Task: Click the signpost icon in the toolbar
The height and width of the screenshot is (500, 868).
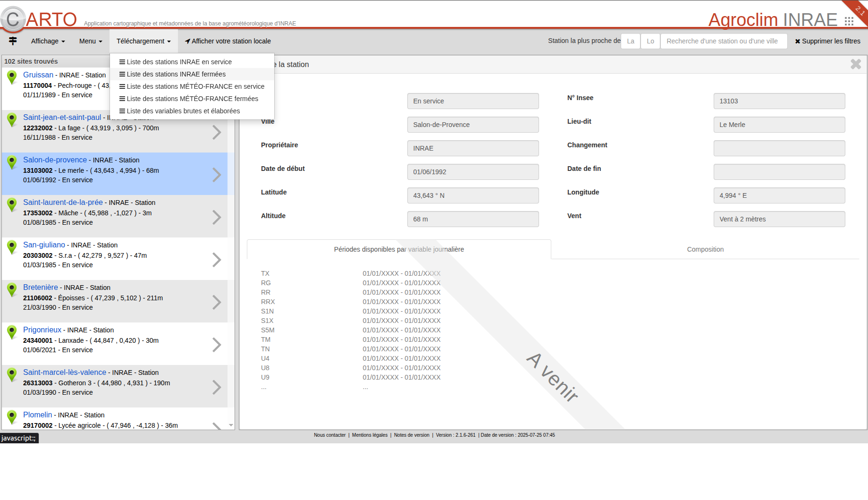Action: 13,41
